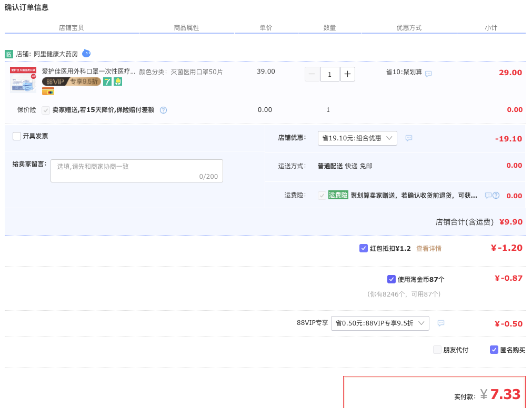Click the 88VIP discount amount ¥-0.50
532x408 pixels.
coord(509,324)
